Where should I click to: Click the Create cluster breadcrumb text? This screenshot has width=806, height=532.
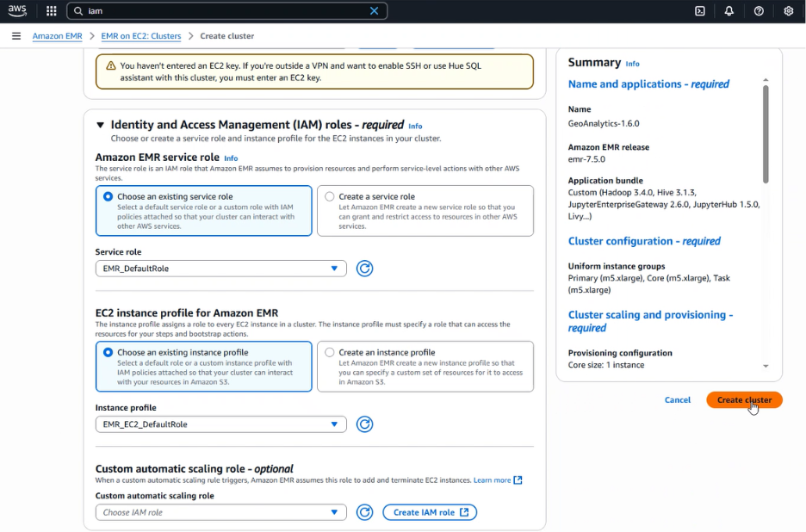coord(226,36)
